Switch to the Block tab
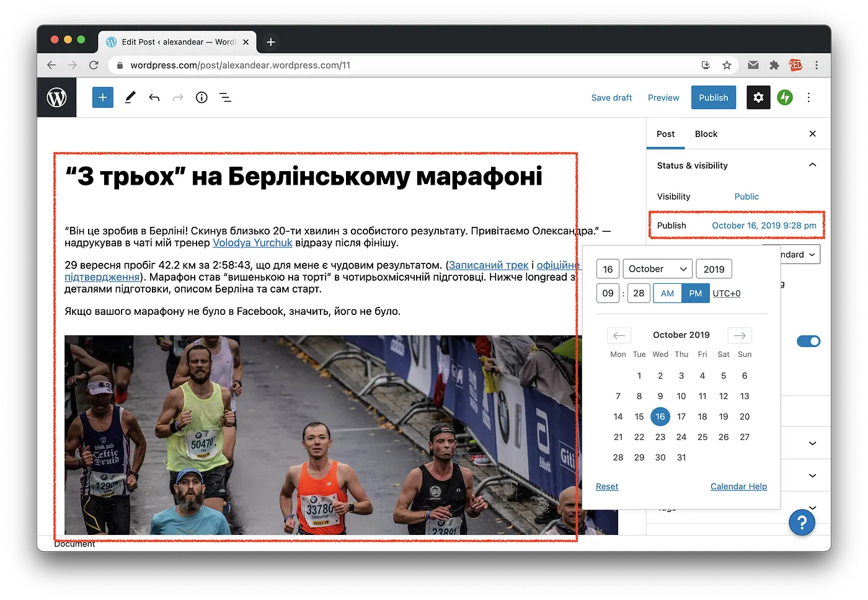 (706, 133)
